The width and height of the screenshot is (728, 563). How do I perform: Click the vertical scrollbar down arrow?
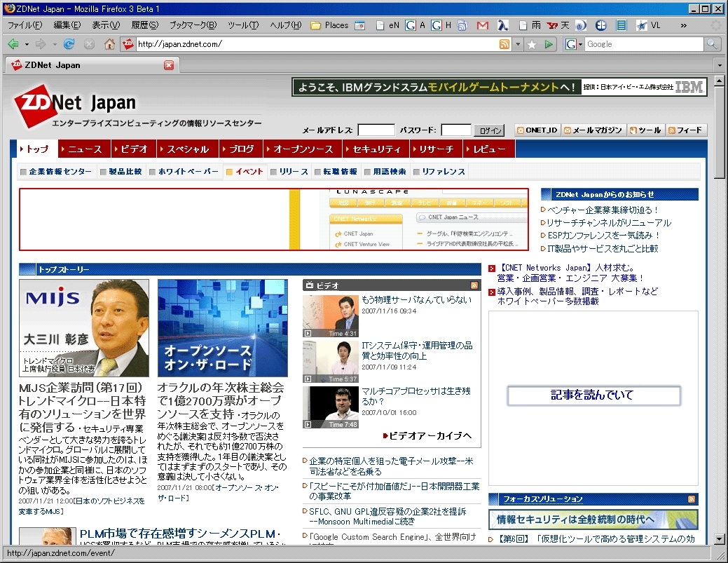coord(720,538)
